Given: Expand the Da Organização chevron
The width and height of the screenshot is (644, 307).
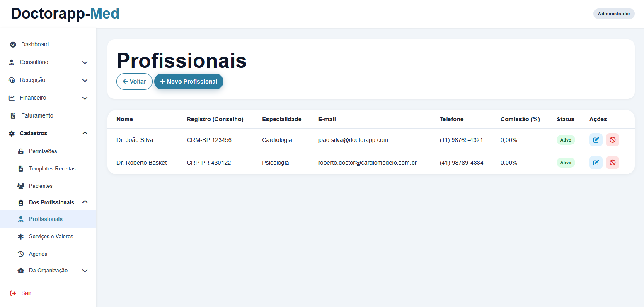Looking at the screenshot, I should pos(85,271).
